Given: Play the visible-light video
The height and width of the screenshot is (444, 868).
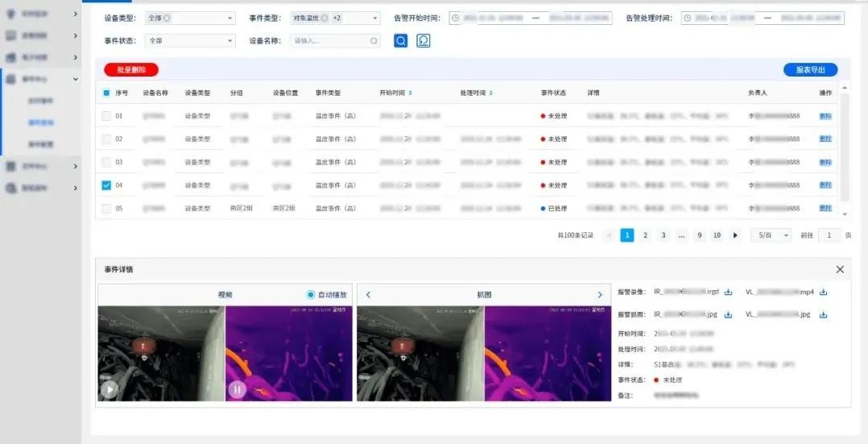Looking at the screenshot, I should [109, 390].
